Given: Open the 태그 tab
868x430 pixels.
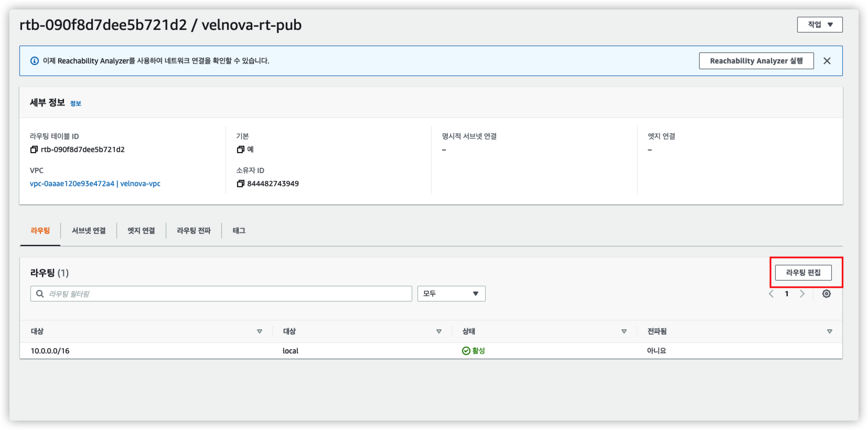Looking at the screenshot, I should pos(239,230).
